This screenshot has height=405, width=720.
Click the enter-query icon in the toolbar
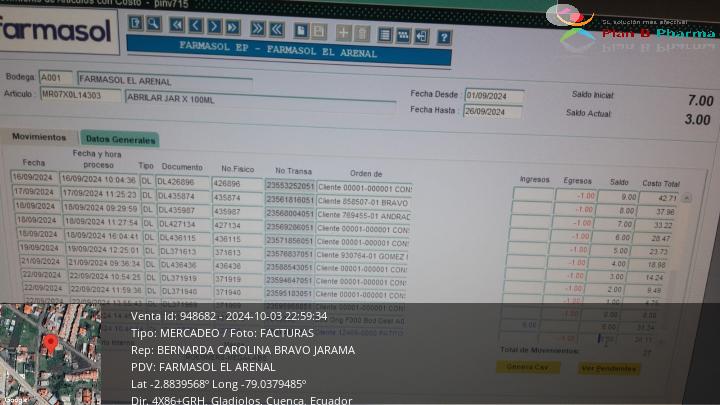coord(135,23)
